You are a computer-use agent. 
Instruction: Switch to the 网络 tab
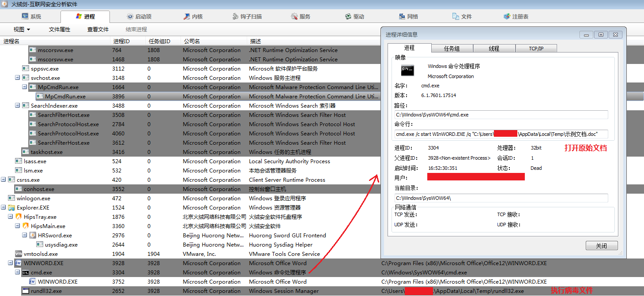pos(408,17)
